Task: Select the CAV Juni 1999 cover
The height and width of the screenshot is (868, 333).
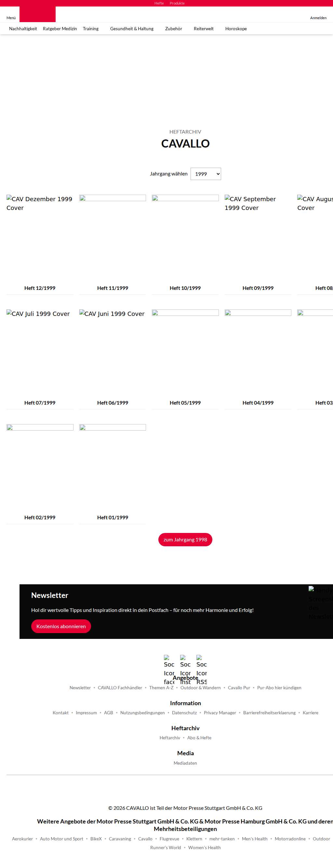Action: [113, 350]
